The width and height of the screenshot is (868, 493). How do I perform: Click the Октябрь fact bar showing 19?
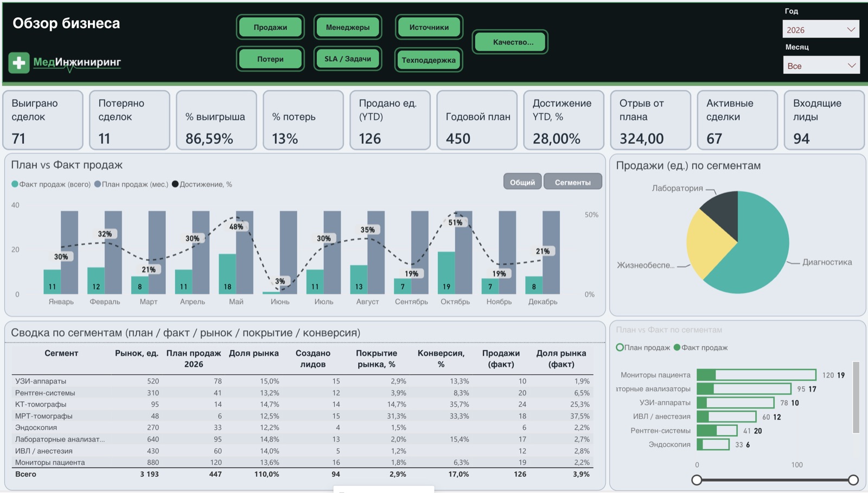[x=446, y=273]
